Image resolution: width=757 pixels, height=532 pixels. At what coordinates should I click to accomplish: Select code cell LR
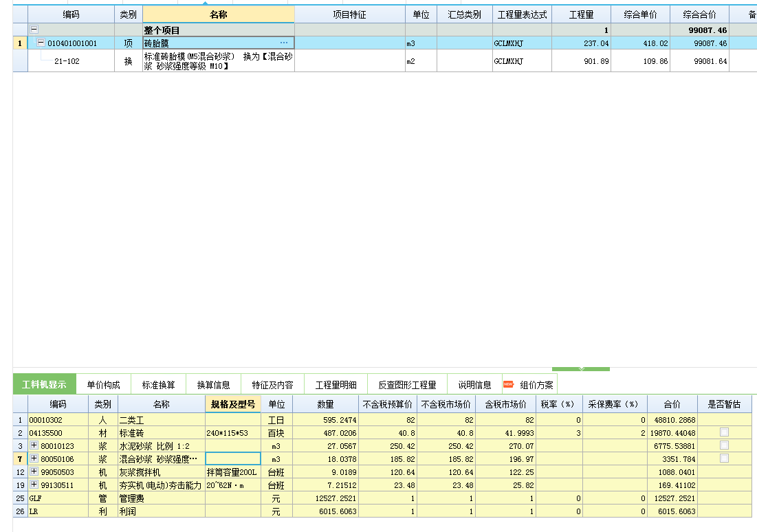(58, 511)
